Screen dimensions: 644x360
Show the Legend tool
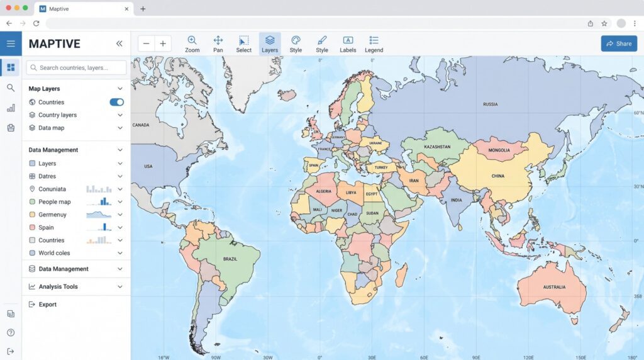coord(374,44)
